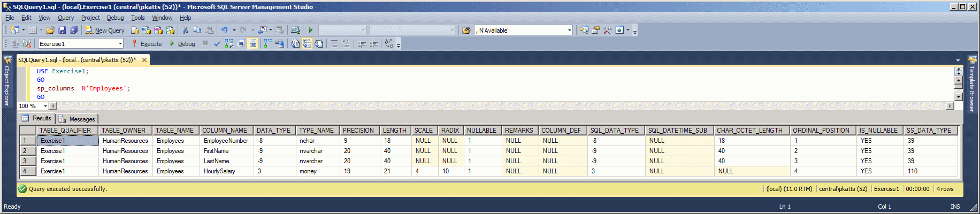Click Include Actual Execution Plan icon

pos(268,43)
